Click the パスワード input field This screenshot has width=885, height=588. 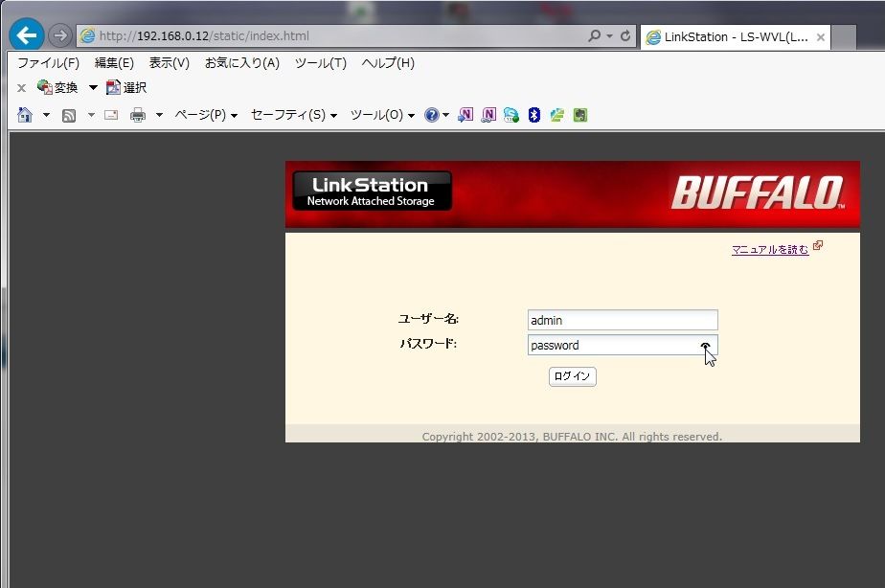[x=623, y=345]
